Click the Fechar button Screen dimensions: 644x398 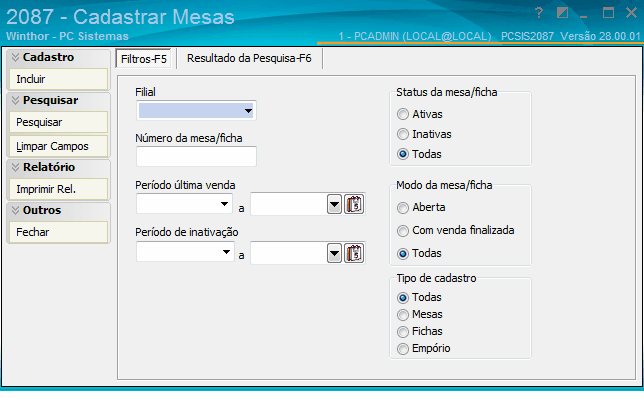pyautogui.click(x=59, y=232)
